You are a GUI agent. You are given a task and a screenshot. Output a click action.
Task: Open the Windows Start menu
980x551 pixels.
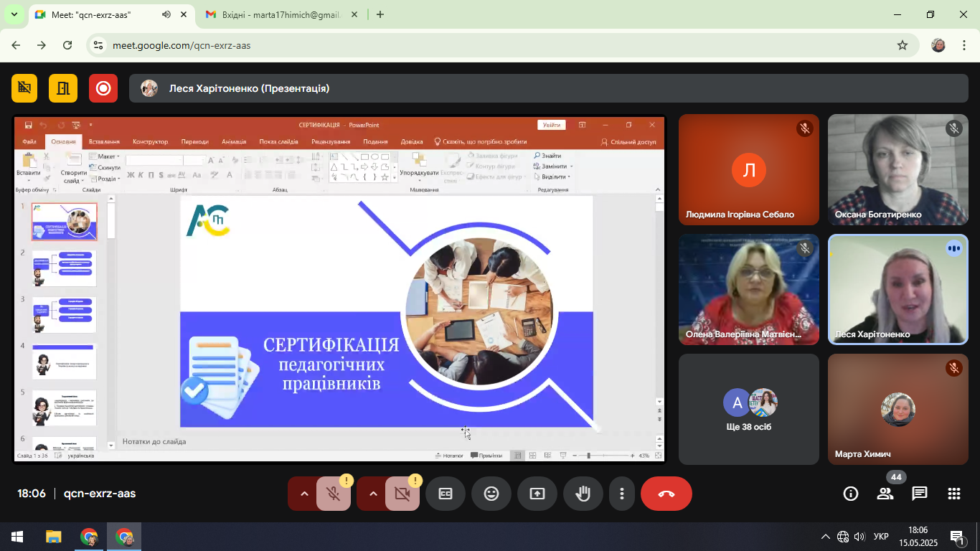pyautogui.click(x=17, y=537)
